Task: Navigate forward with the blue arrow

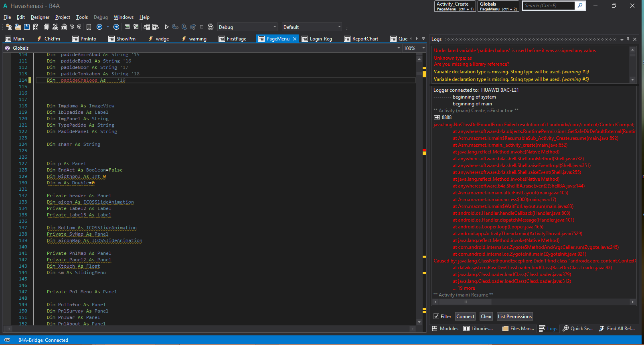Action: click(x=116, y=27)
